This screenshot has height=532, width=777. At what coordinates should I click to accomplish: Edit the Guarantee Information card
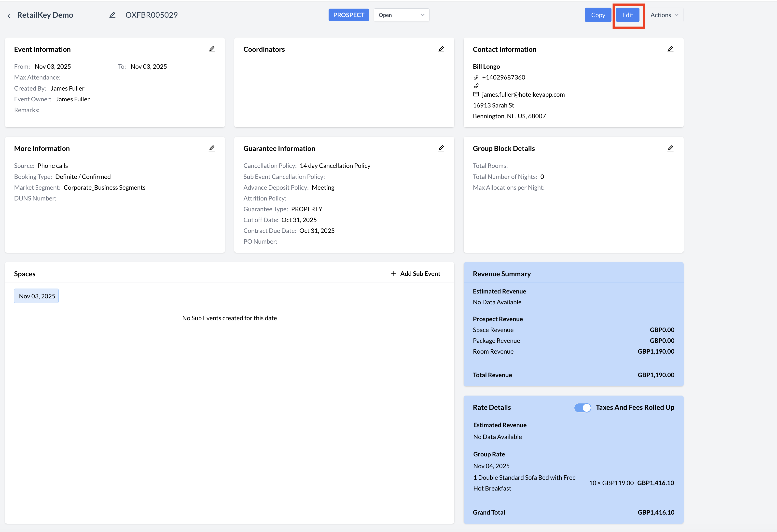(x=441, y=148)
